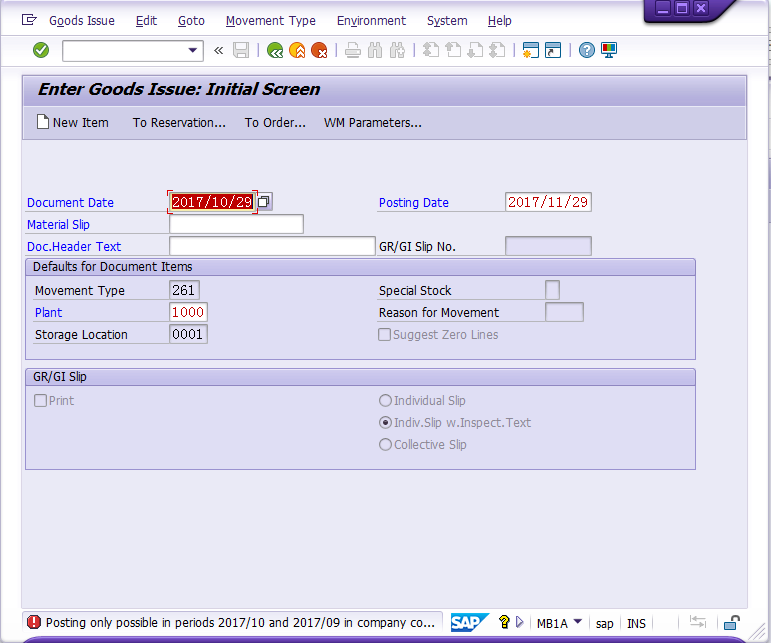Click the WM Parameters... button
Screen dimensions: 771x643
coord(372,122)
